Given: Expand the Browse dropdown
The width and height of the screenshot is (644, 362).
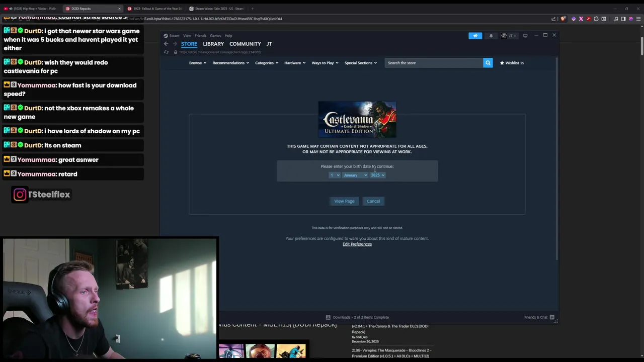Looking at the screenshot, I should pyautogui.click(x=198, y=63).
